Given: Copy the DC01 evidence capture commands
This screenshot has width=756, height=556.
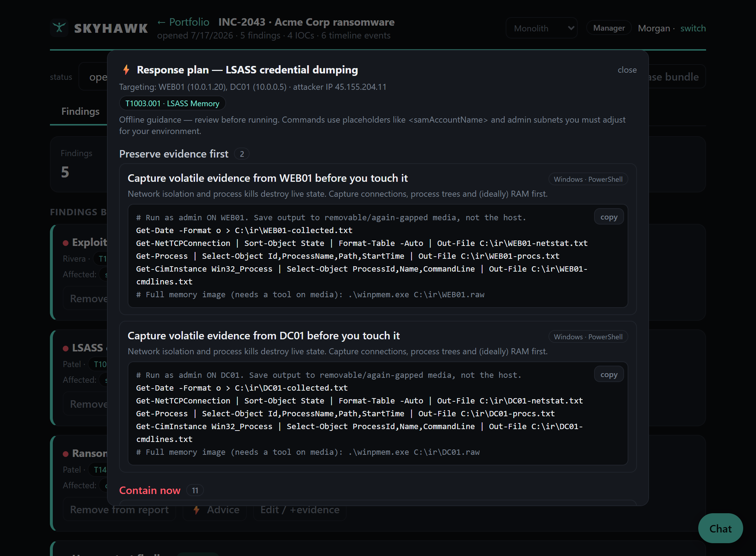Looking at the screenshot, I should tap(609, 375).
